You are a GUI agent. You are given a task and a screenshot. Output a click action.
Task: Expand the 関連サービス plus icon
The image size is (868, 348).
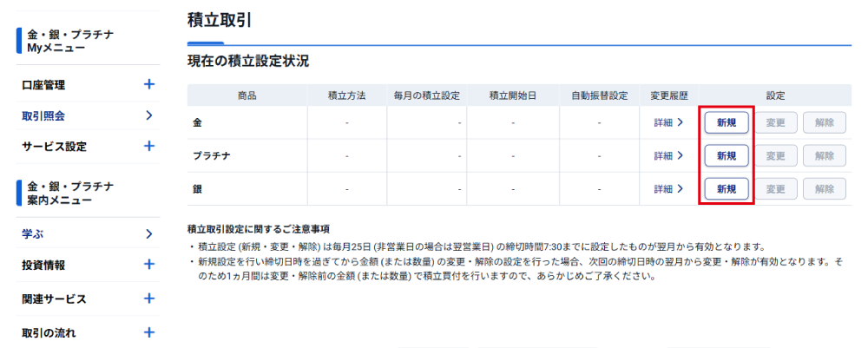tap(148, 299)
